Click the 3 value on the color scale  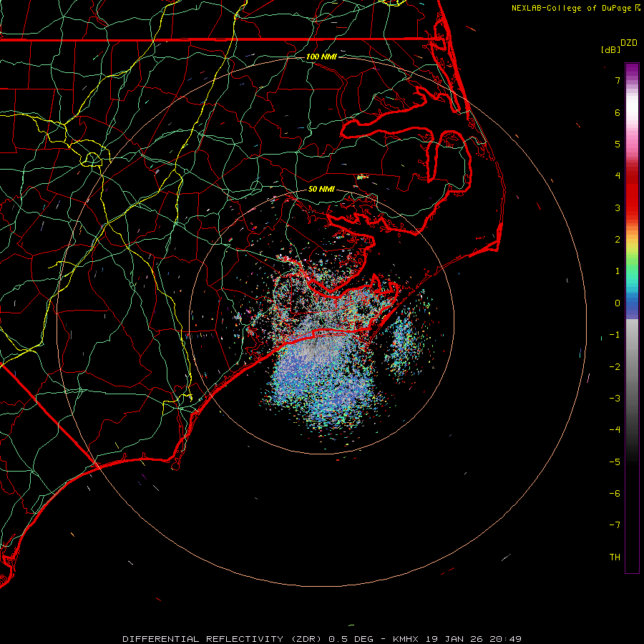[618, 208]
